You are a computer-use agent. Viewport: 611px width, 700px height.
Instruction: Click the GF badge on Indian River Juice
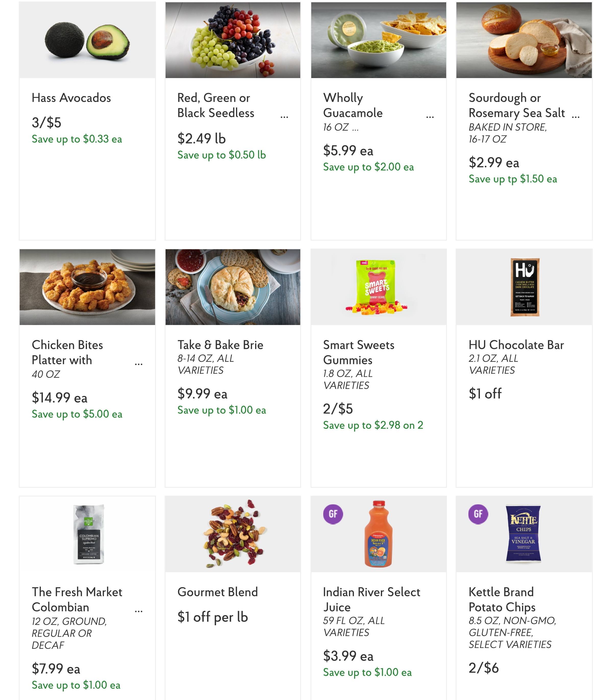[x=333, y=514]
